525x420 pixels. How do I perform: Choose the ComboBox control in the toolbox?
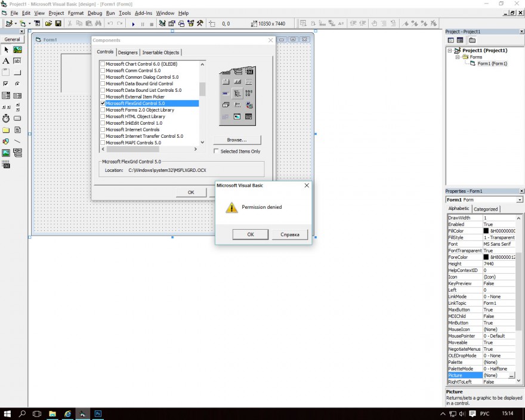point(6,95)
